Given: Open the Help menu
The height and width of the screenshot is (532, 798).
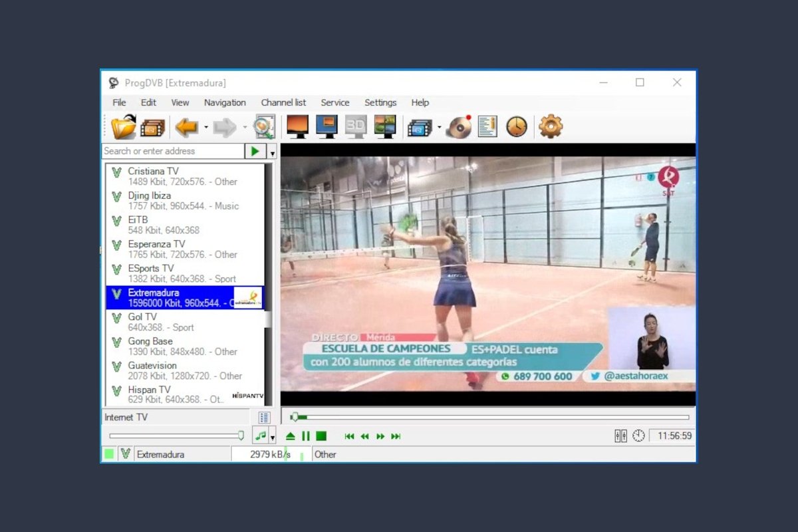Looking at the screenshot, I should 420,102.
